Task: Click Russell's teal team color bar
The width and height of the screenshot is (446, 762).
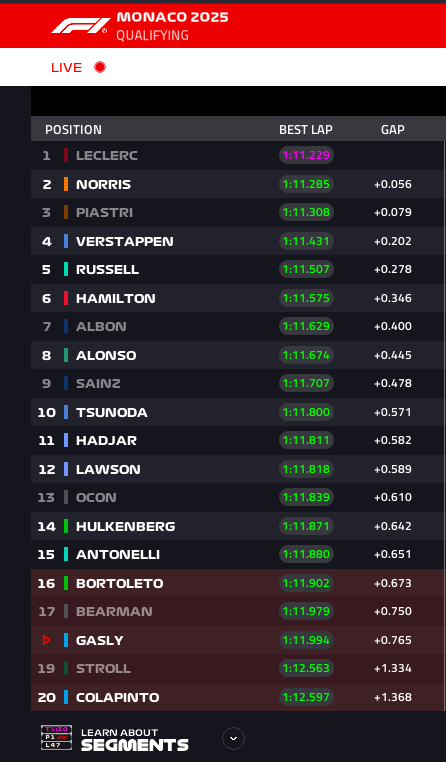Action: pyautogui.click(x=66, y=269)
